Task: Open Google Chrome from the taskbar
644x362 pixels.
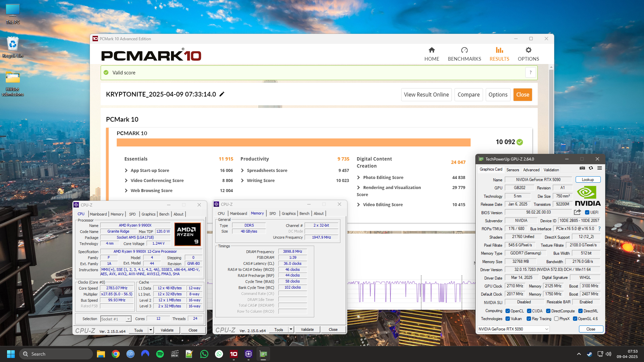Action: coord(116,354)
